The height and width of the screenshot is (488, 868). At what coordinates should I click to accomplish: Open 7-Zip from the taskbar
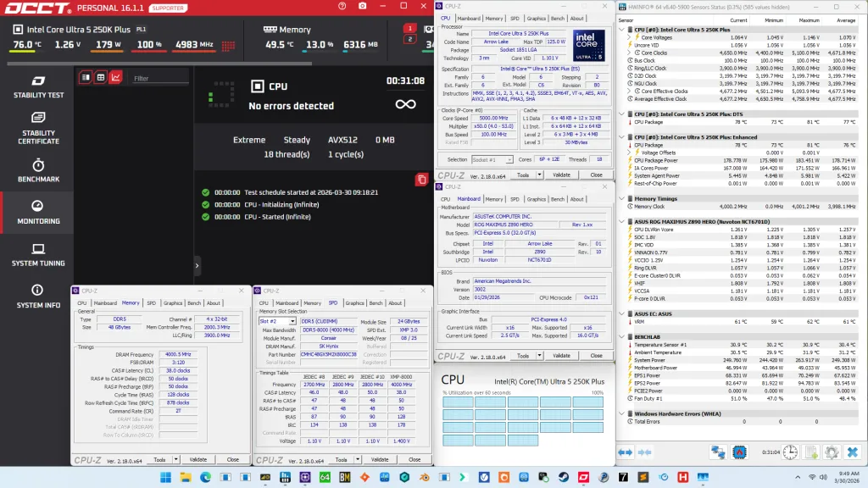pos(623,478)
